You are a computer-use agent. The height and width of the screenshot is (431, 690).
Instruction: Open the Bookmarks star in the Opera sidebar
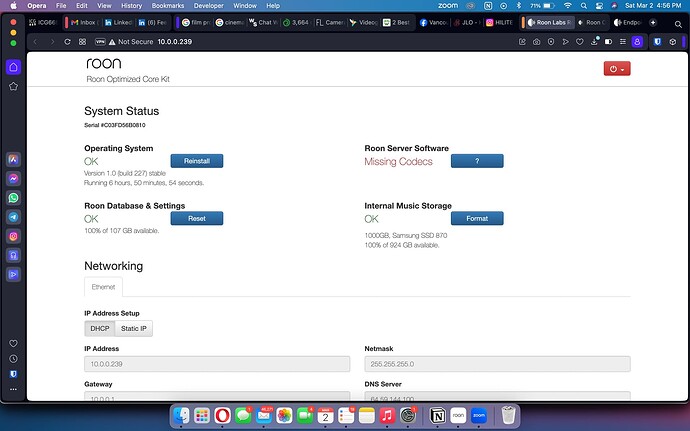coord(14,86)
